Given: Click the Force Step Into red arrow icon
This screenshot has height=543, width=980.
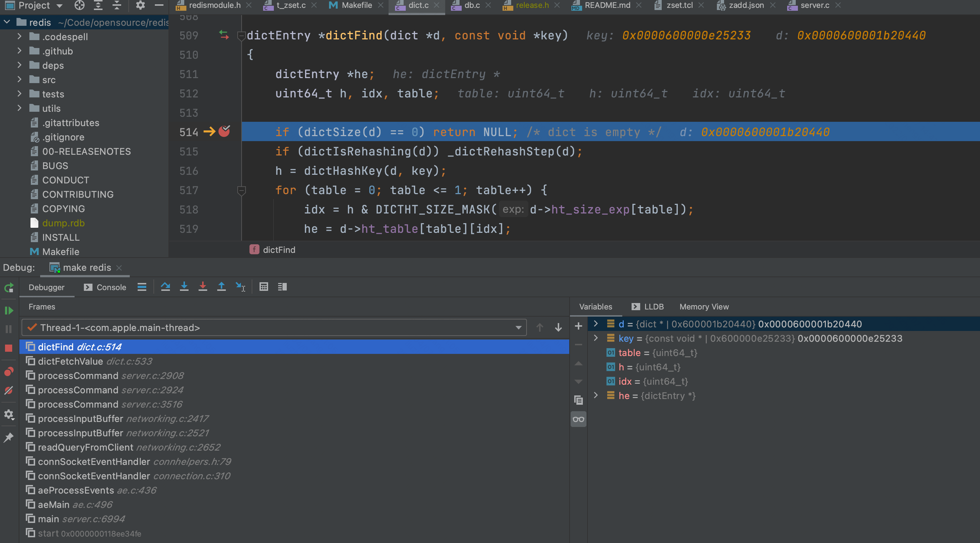Looking at the screenshot, I should pyautogui.click(x=203, y=287).
